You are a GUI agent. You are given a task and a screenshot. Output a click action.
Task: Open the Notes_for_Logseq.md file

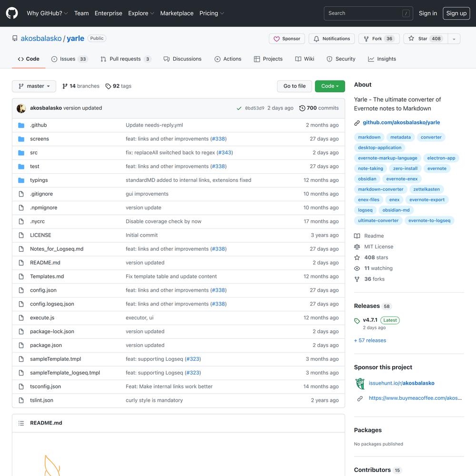click(57, 249)
